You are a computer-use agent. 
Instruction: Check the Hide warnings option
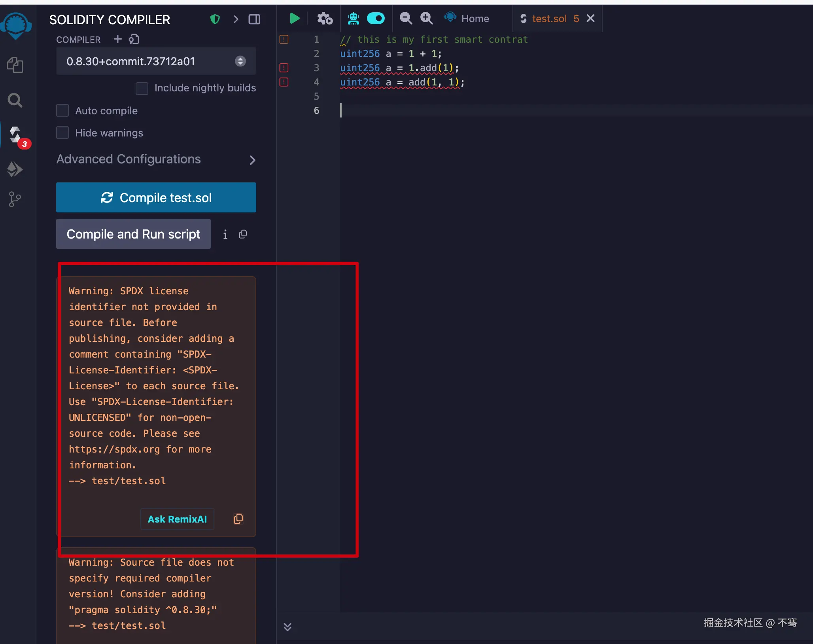[x=62, y=133]
